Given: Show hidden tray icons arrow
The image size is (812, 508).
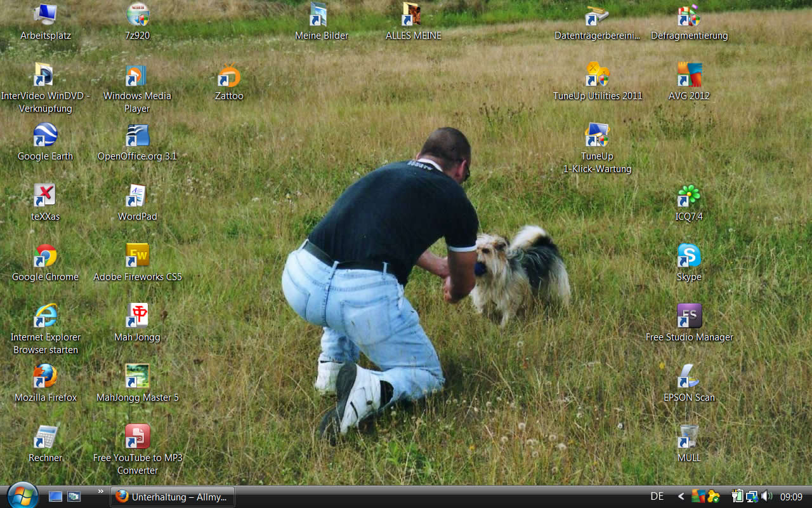Looking at the screenshot, I should tap(681, 497).
